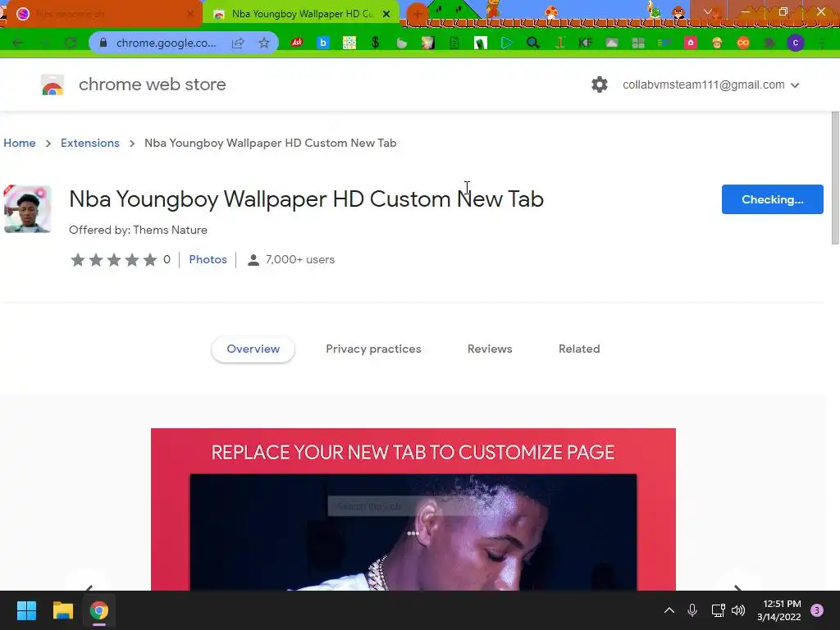Open File Explorer from the taskbar
This screenshot has height=630, width=840.
[62, 610]
